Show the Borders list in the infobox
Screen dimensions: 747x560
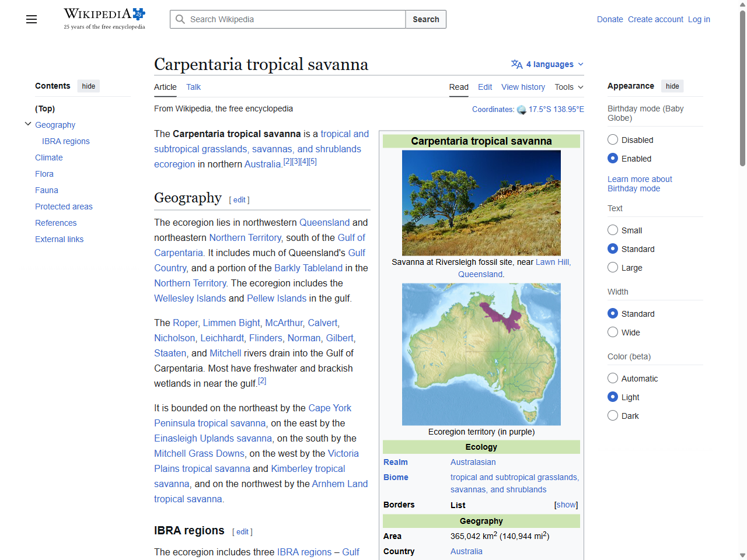click(565, 505)
